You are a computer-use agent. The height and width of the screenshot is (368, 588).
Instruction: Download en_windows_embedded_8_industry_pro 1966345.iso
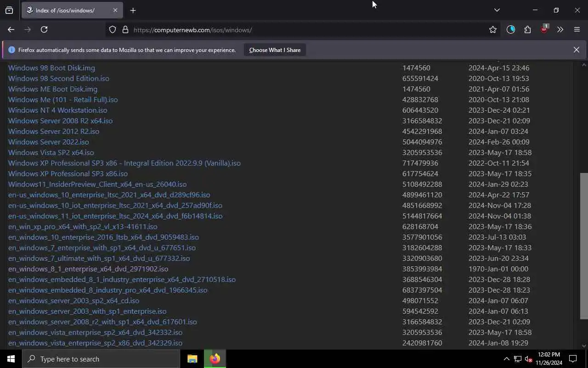pyautogui.click(x=108, y=290)
